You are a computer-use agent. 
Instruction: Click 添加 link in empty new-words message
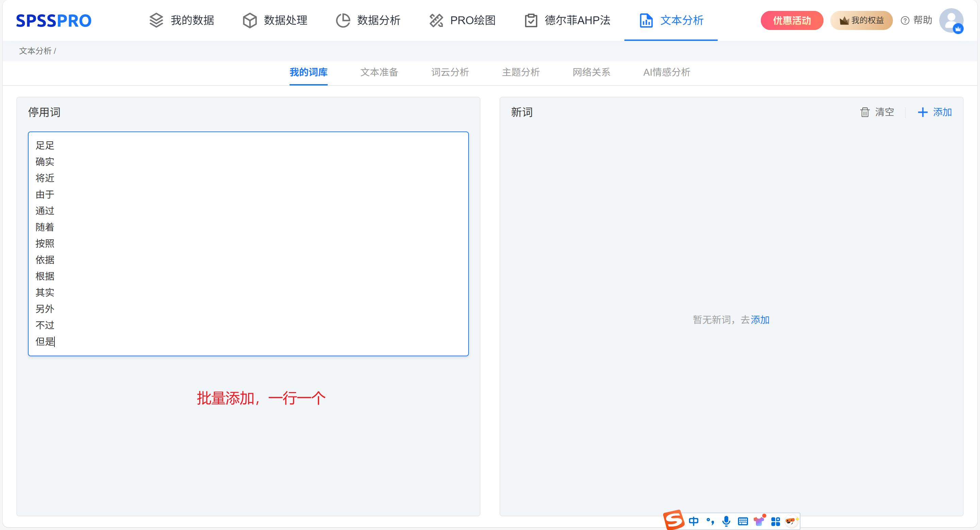coord(760,320)
